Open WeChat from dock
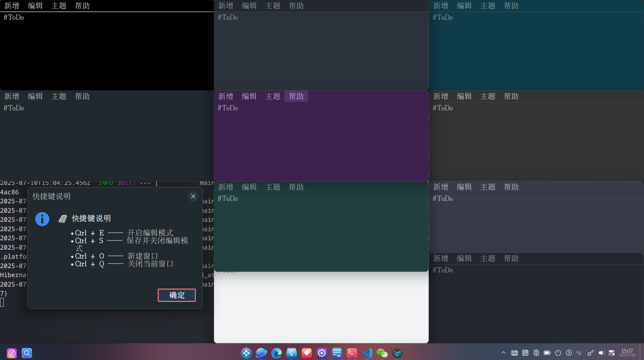Screen dimensions: 644x360 click(382, 353)
